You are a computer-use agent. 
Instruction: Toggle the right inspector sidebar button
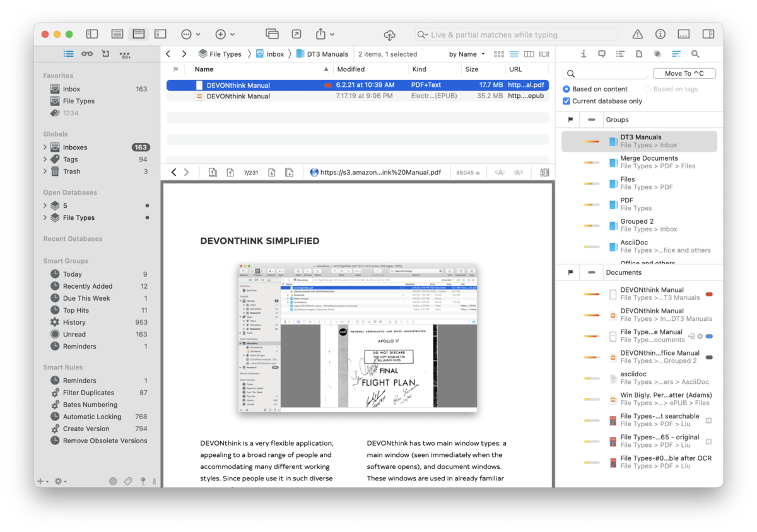coord(708,34)
